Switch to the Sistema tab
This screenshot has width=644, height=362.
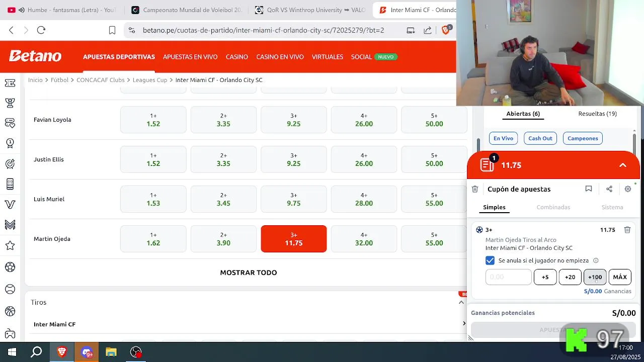click(612, 207)
